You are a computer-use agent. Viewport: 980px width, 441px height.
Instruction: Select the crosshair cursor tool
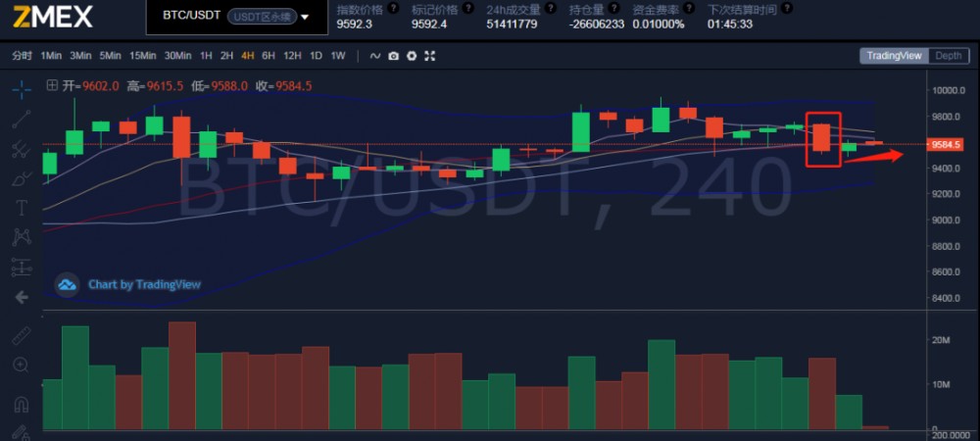point(22,89)
